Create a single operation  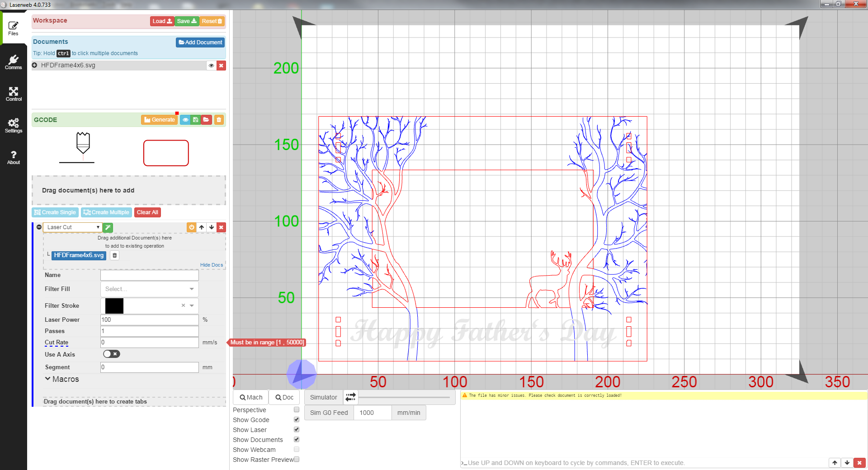[x=55, y=212]
